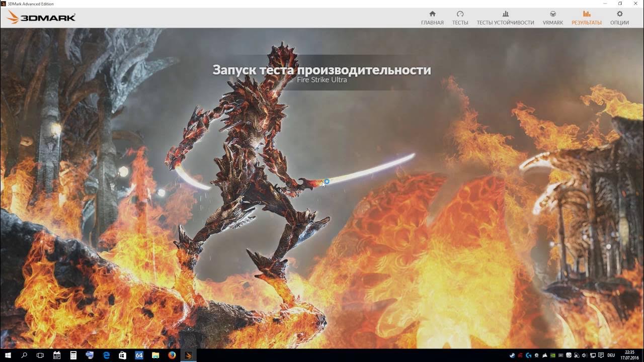Open taskbar search magnifier

[24, 355]
